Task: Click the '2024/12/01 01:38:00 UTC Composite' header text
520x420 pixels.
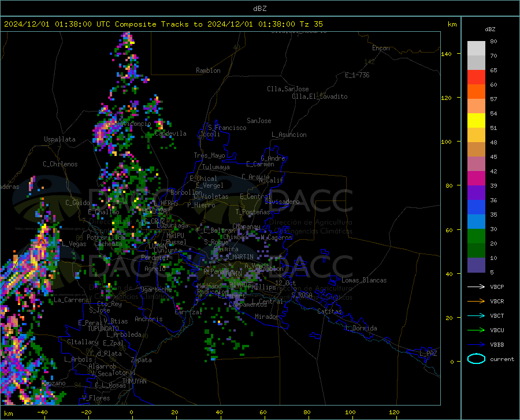Action: 80,24
